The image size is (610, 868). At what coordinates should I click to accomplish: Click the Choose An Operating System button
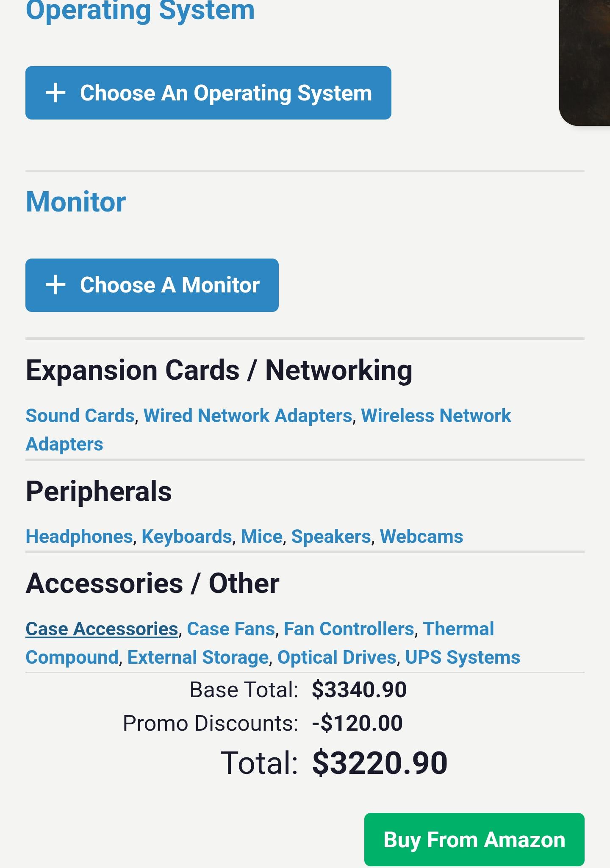coord(208,93)
